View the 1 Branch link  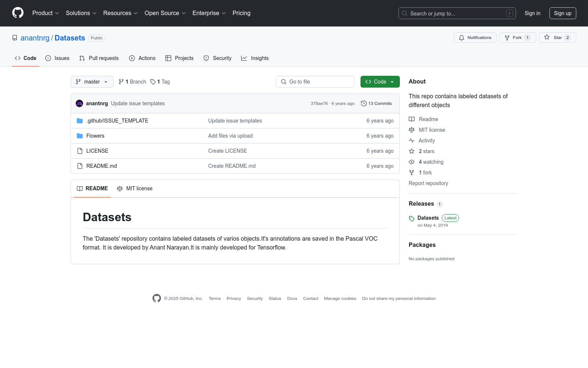click(x=132, y=82)
